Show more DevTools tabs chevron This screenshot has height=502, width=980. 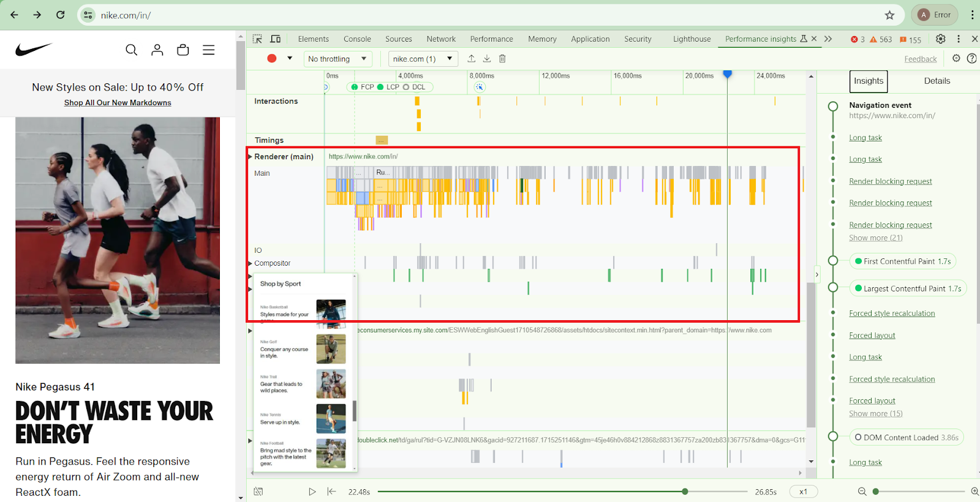pos(828,39)
